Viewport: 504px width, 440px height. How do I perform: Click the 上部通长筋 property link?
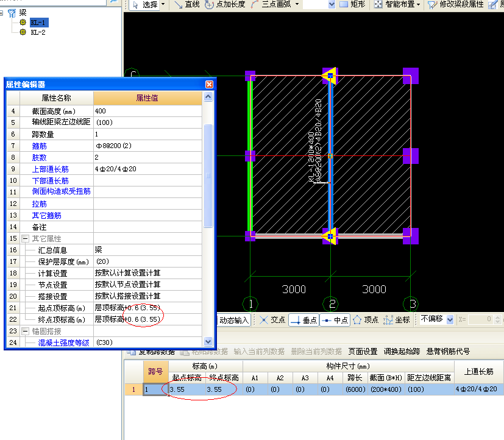(x=50, y=169)
